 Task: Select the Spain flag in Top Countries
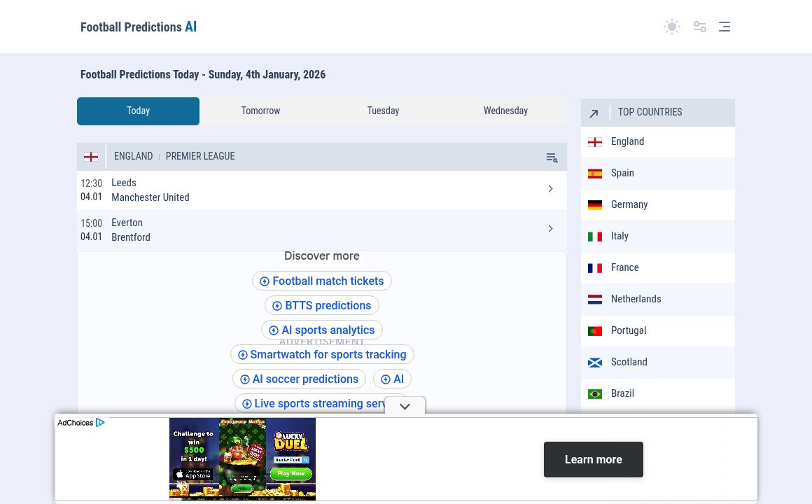tap(595, 174)
